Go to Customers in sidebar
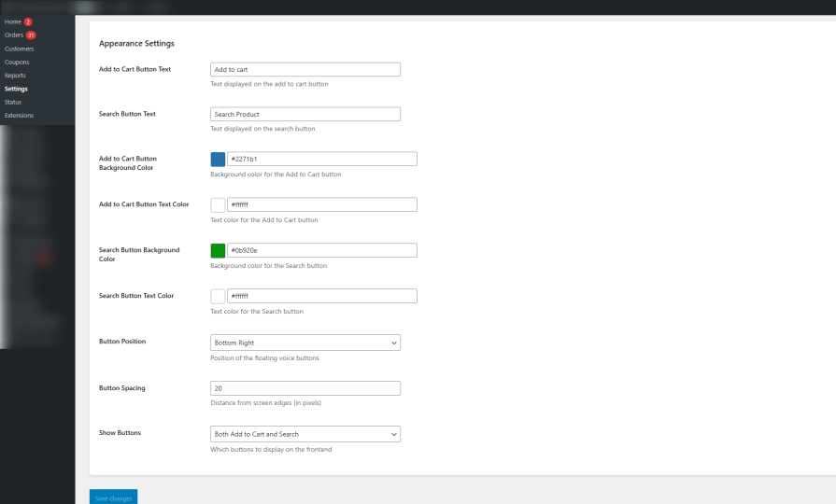The image size is (836, 504). (20, 49)
